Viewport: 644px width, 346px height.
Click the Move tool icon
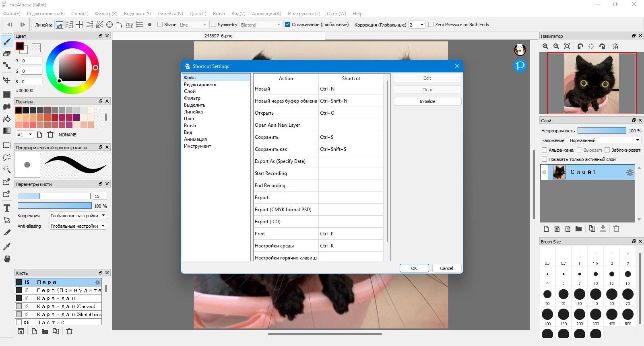coord(7,80)
